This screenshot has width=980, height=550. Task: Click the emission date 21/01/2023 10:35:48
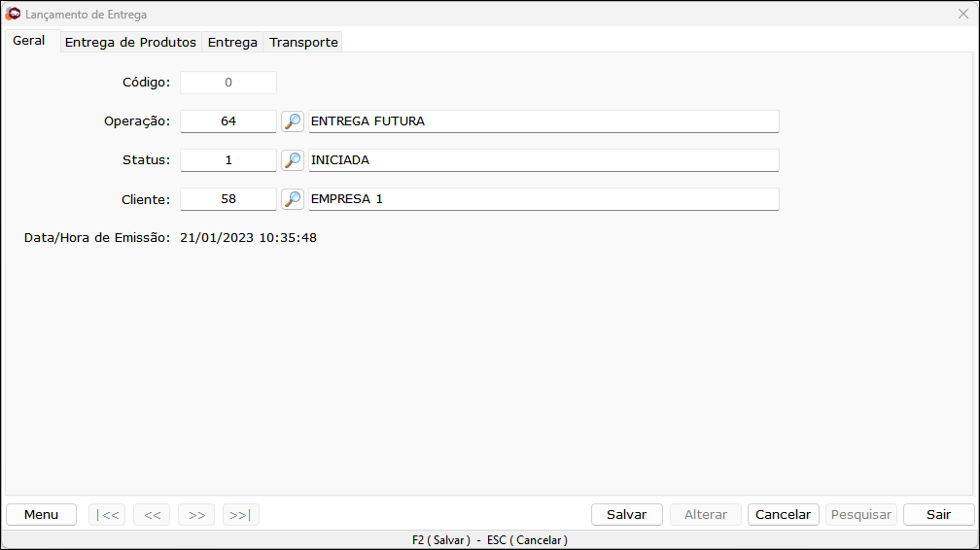pyautogui.click(x=248, y=237)
